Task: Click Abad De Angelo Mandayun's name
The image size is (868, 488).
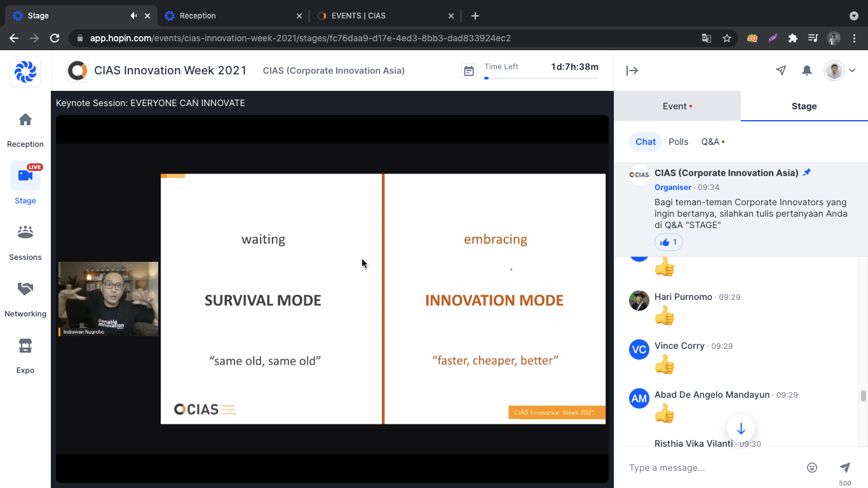Action: (x=712, y=395)
